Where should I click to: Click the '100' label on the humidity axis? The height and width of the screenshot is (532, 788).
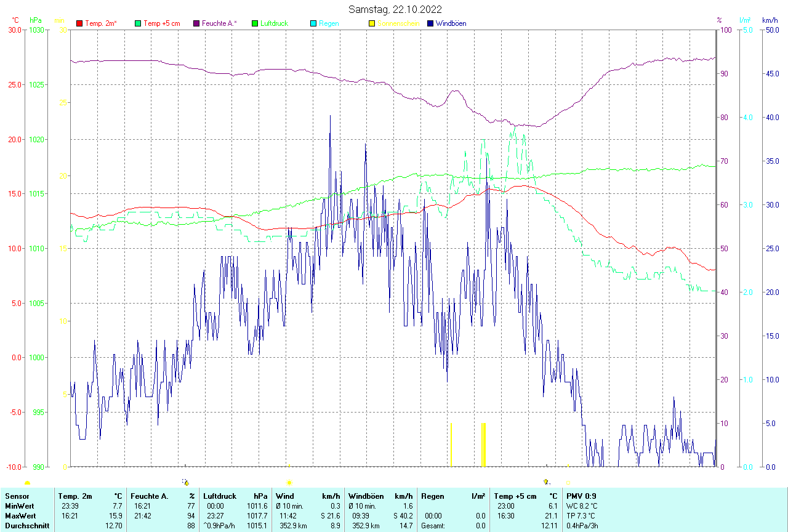(725, 30)
